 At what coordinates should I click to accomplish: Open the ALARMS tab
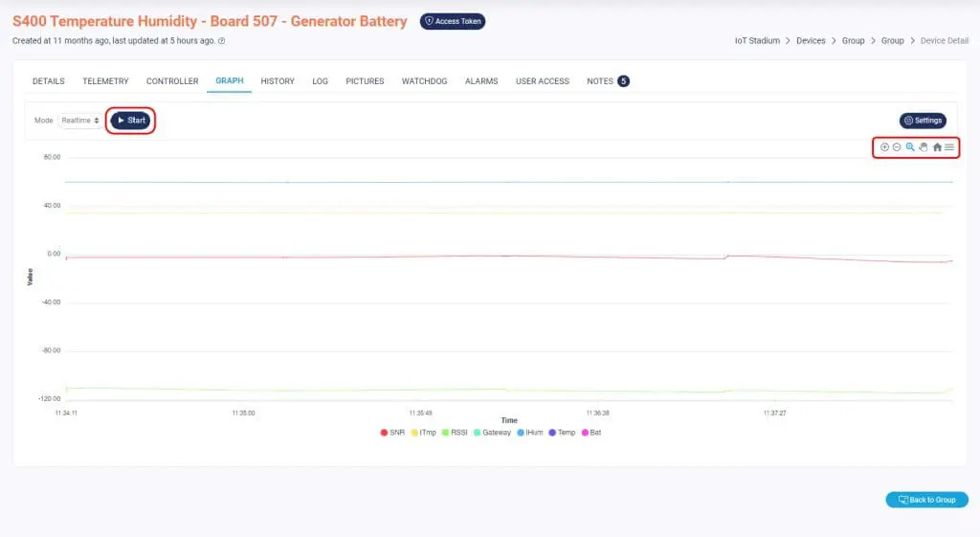coord(481,81)
